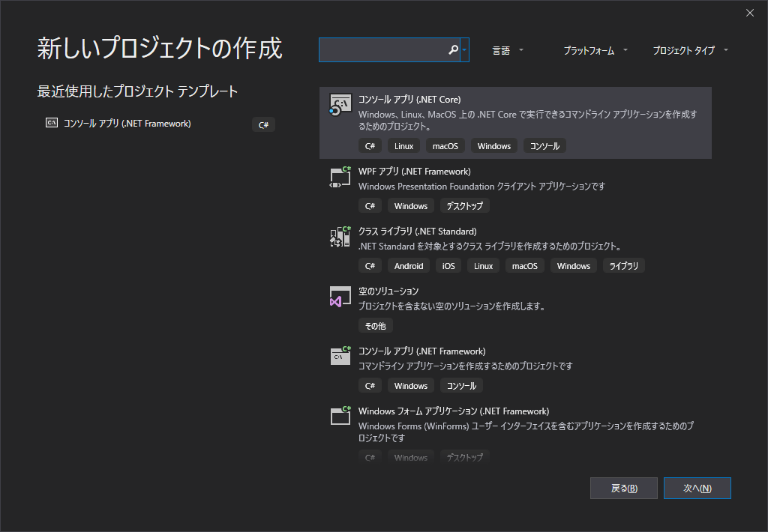Screen dimensions: 768x532
Task: Click the Windows tag under .NET Core console
Action: pos(494,146)
